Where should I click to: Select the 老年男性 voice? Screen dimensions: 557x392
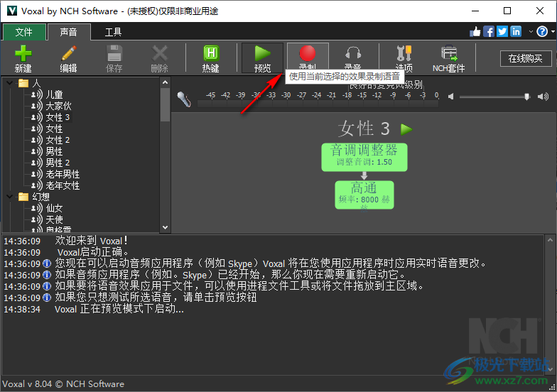coord(63,175)
